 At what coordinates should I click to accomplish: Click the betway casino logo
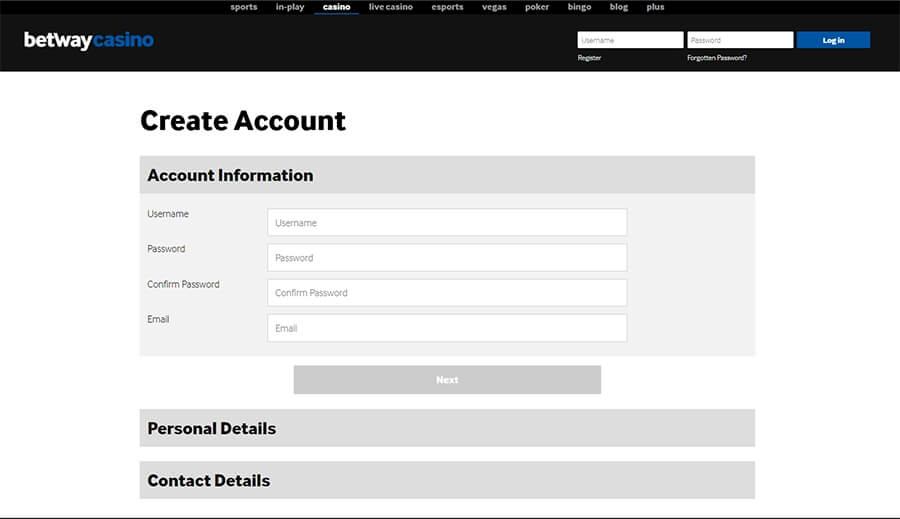89,40
